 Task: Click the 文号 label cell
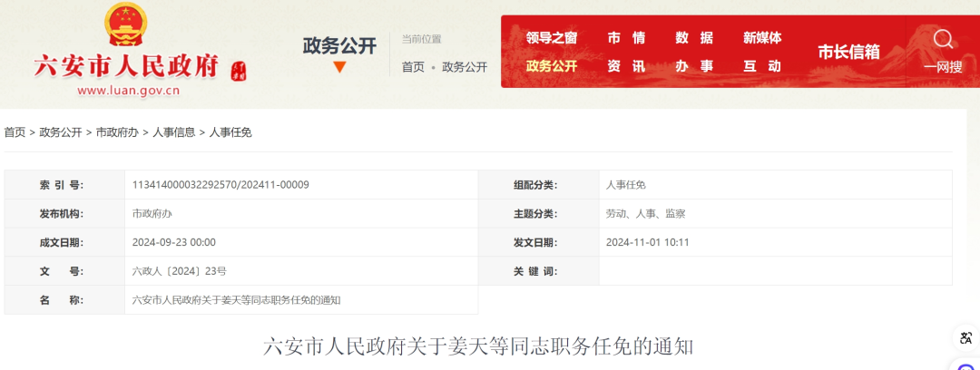64,271
